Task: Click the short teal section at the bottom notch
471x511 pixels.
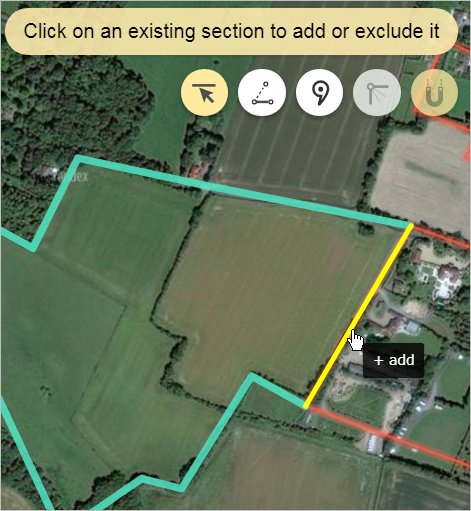Action: pyautogui.click(x=162, y=484)
